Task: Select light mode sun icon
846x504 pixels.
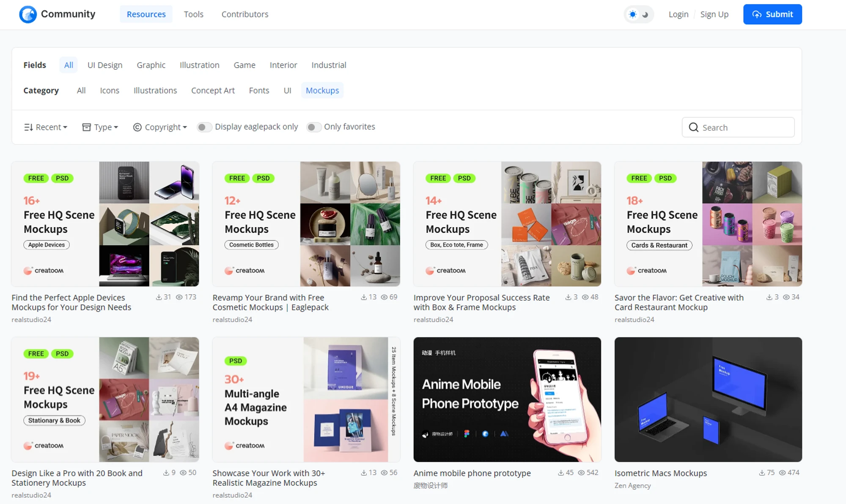Action: click(x=633, y=14)
